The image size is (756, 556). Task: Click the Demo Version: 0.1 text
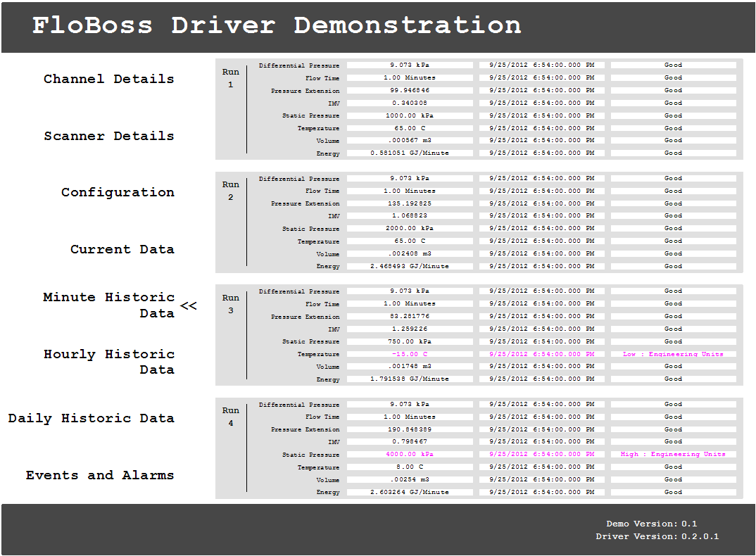tap(651, 524)
